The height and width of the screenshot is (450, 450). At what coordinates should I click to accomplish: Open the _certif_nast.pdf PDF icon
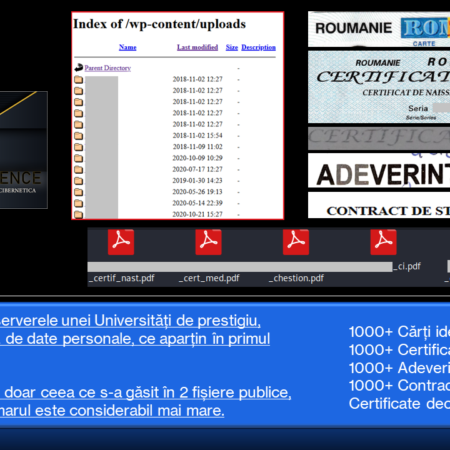[x=121, y=242]
